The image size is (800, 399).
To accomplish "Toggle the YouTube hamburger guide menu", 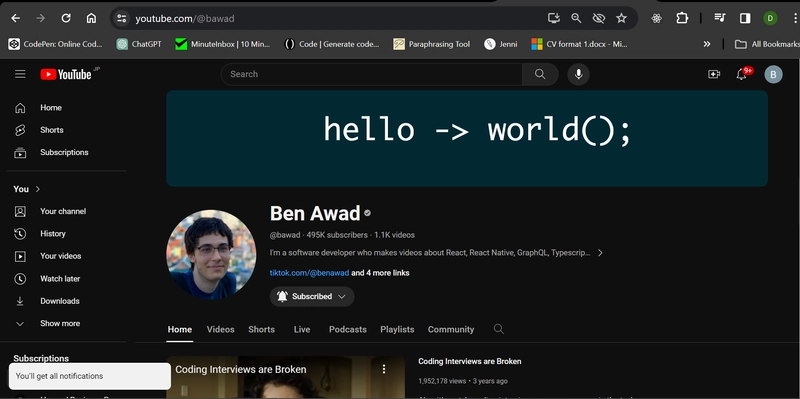I will tap(20, 74).
